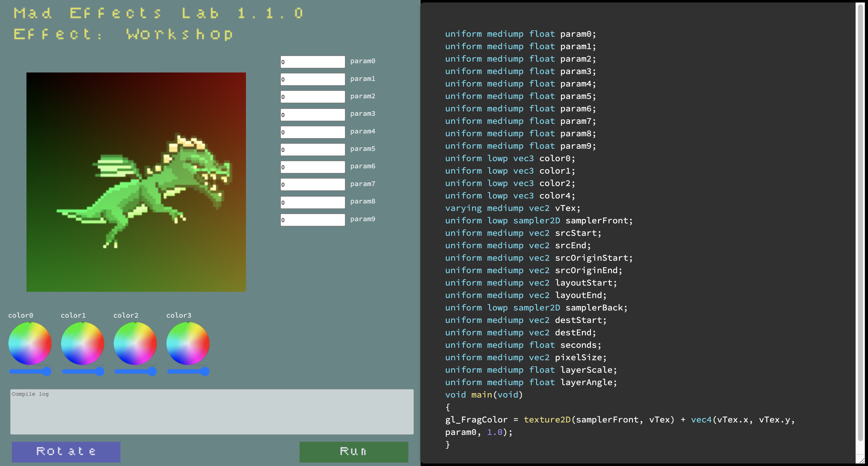This screenshot has width=868, height=466.
Task: Click the 'varying mediump vec2 vTex;' line
Action: (513, 208)
